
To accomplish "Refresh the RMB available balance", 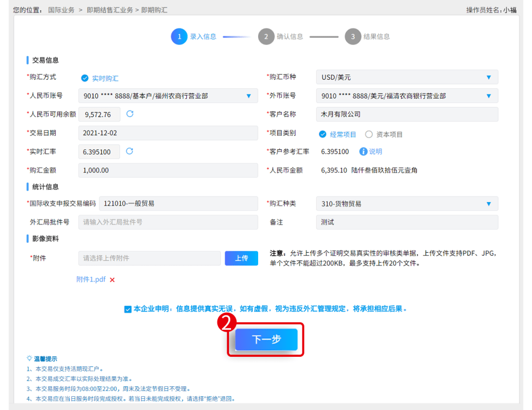I will coord(130,114).
